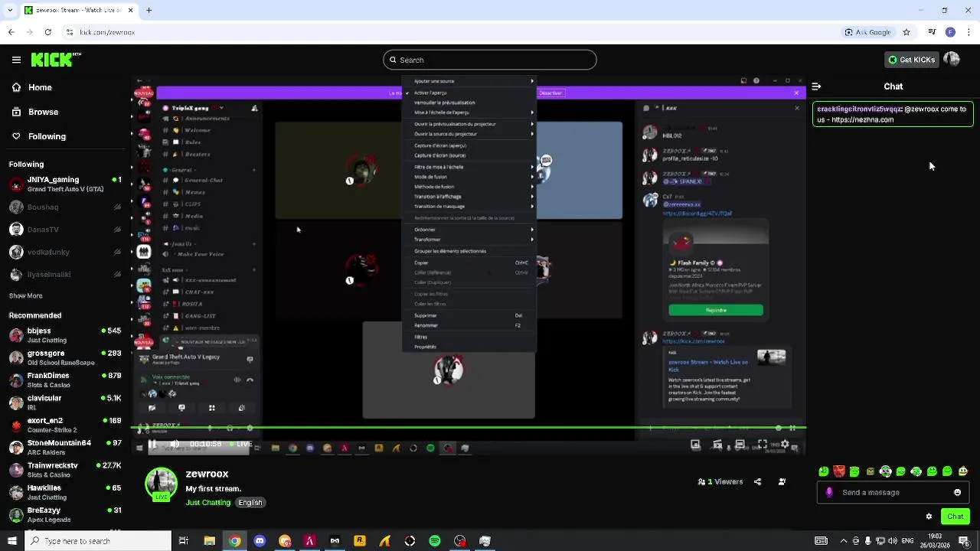Open site information icon in address bar
The width and height of the screenshot is (980, 551).
tap(70, 33)
